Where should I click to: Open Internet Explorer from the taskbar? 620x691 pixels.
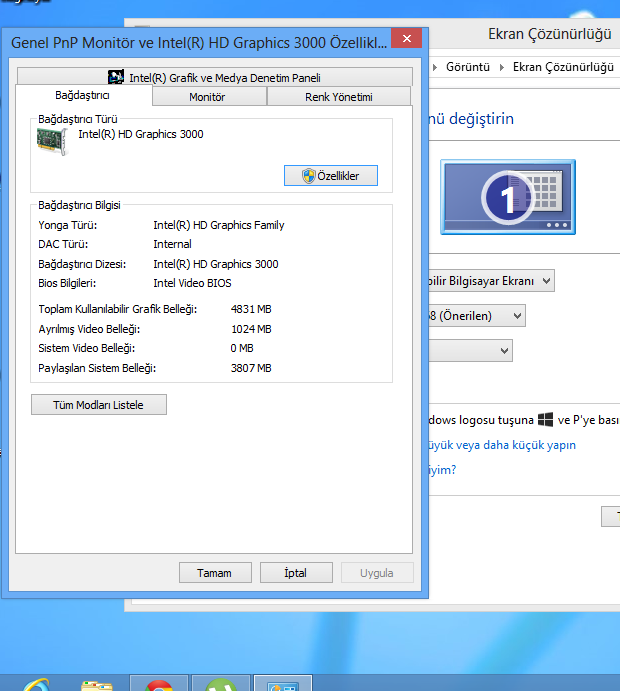(37, 683)
